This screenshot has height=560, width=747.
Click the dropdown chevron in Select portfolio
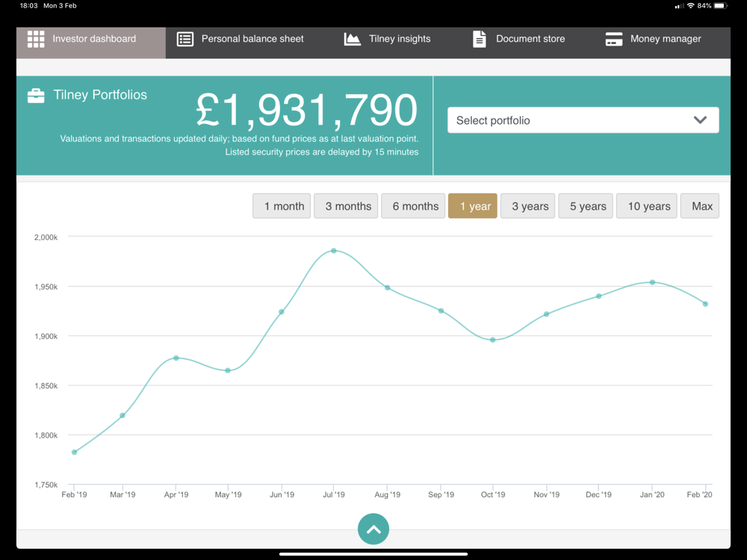[x=700, y=120]
